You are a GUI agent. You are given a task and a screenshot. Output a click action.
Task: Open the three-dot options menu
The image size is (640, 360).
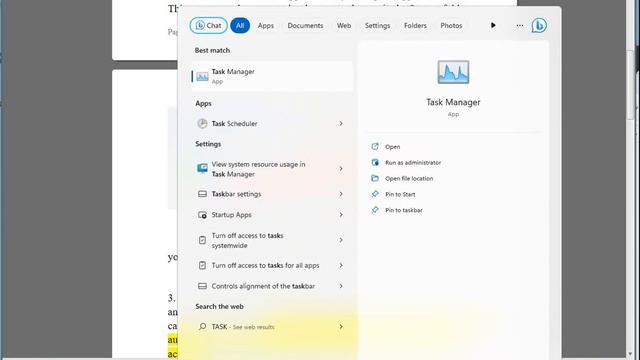click(519, 25)
